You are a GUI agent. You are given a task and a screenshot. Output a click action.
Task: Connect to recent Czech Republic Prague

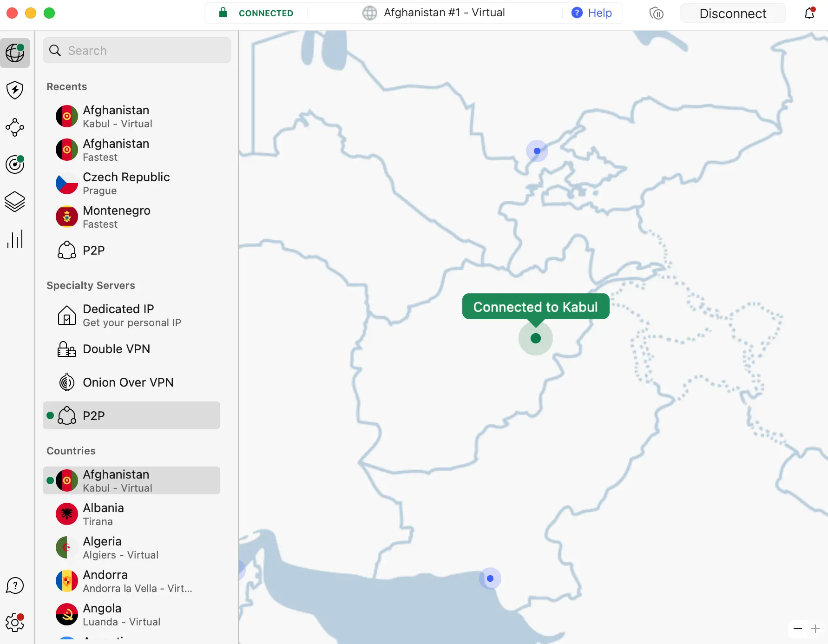pos(131,184)
